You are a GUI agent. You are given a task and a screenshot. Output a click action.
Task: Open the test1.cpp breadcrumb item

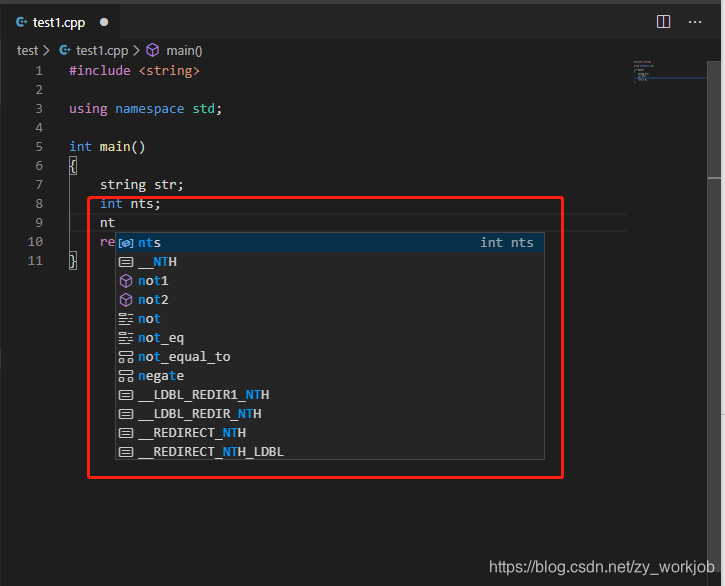[102, 50]
